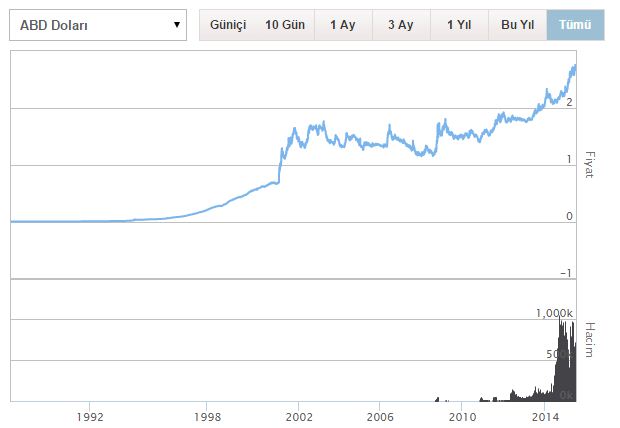Show the 1 Ay chart period
Screen dimensions: 620x428
pyautogui.click(x=343, y=24)
